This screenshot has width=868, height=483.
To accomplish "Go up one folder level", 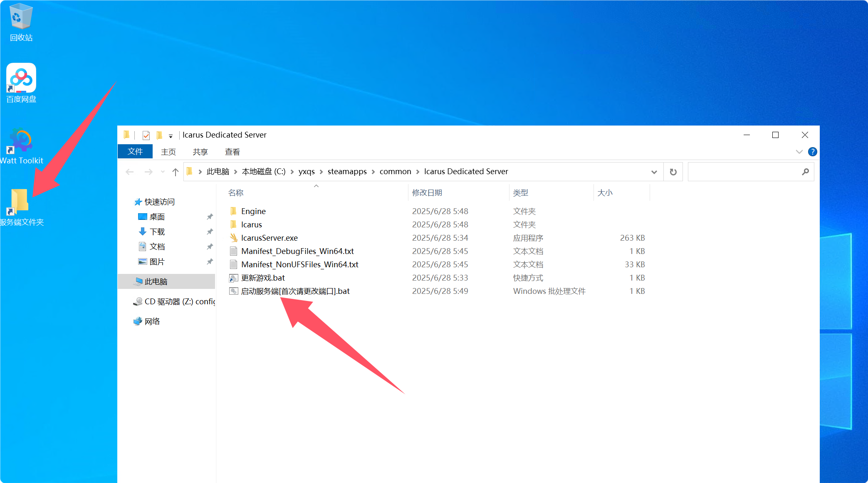I will 176,172.
